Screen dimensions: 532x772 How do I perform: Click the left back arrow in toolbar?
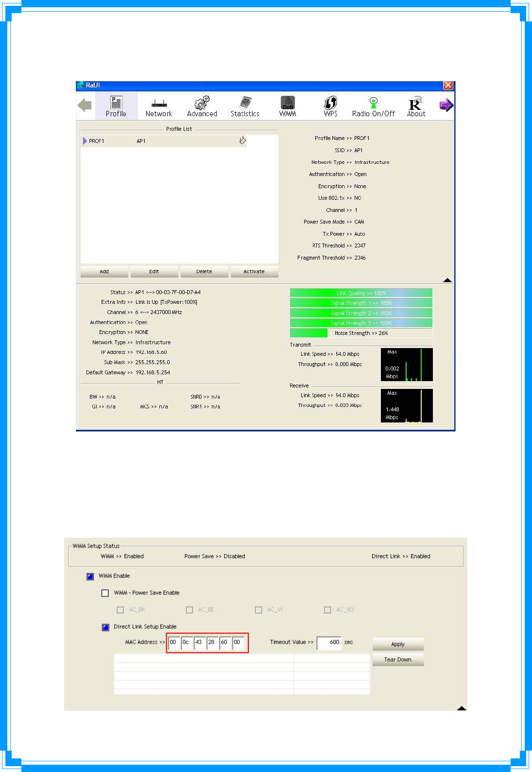85,105
